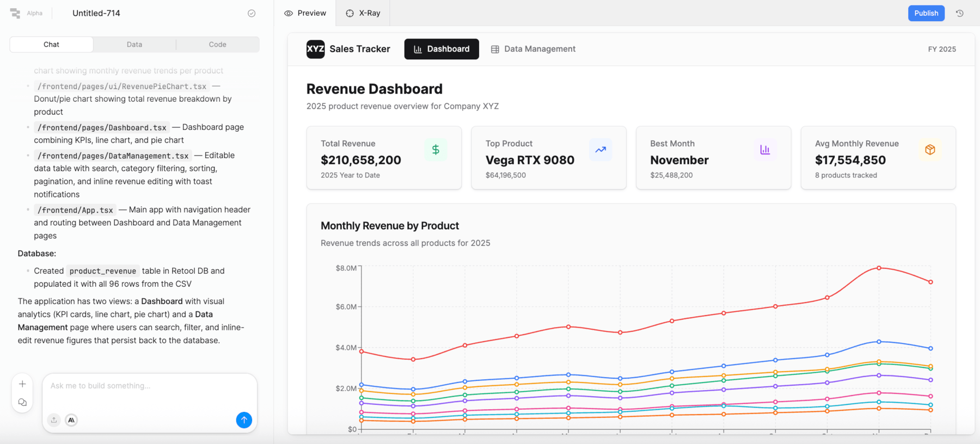Click the November best month text
This screenshot has height=444, width=980.
(x=679, y=160)
